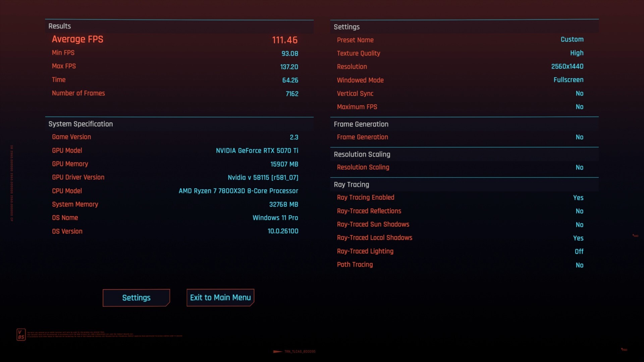The width and height of the screenshot is (644, 362).
Task: Click the Resolution Scaling section header
Action: [362, 154]
